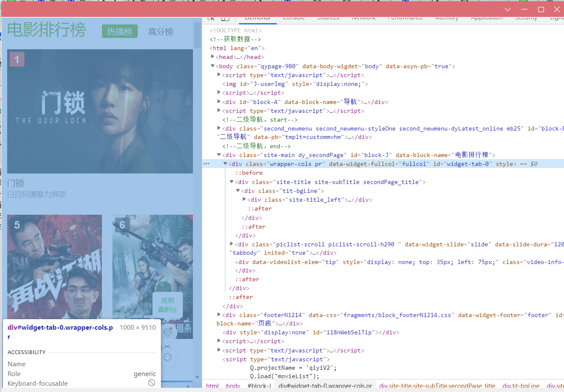Expand the head node in the DOM tree
This screenshot has height=392, width=564.
pyautogui.click(x=213, y=56)
